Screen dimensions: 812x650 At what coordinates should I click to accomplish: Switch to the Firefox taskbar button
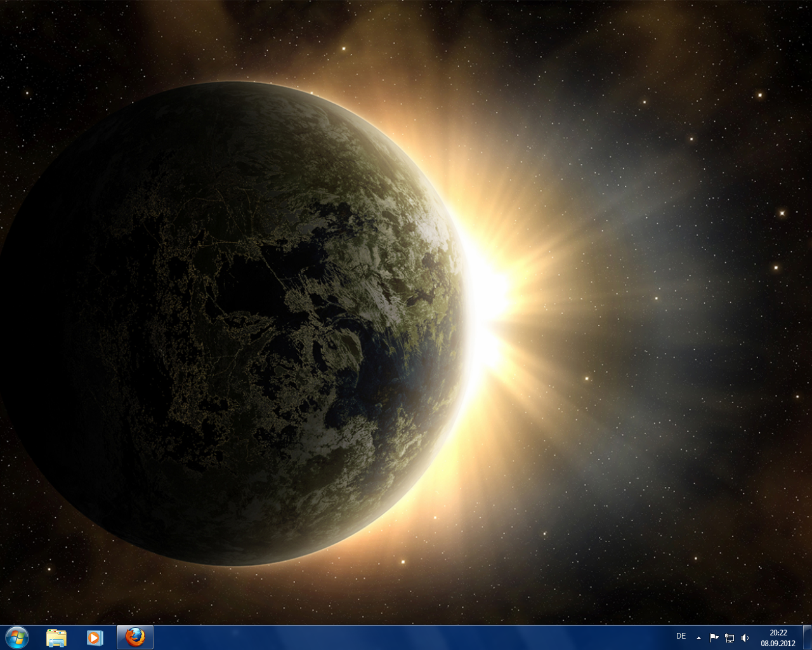click(x=134, y=637)
